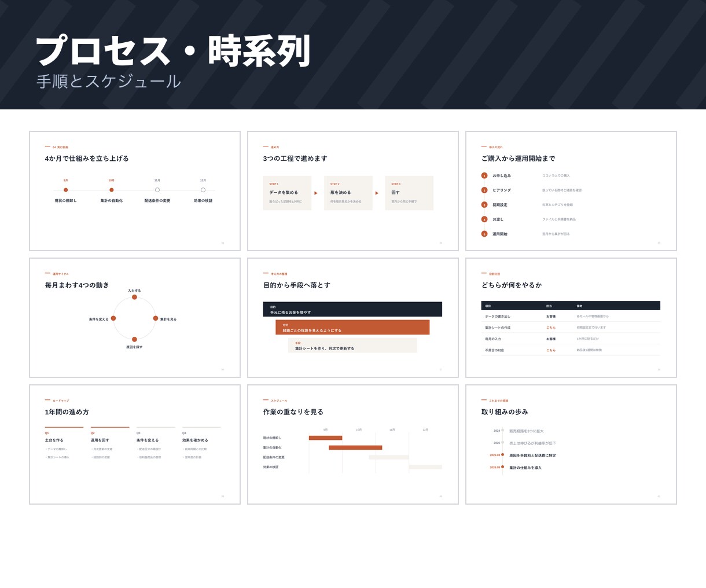Click the cycle dot labeled '条件を変える'
The width and height of the screenshot is (706, 588).
(113, 318)
